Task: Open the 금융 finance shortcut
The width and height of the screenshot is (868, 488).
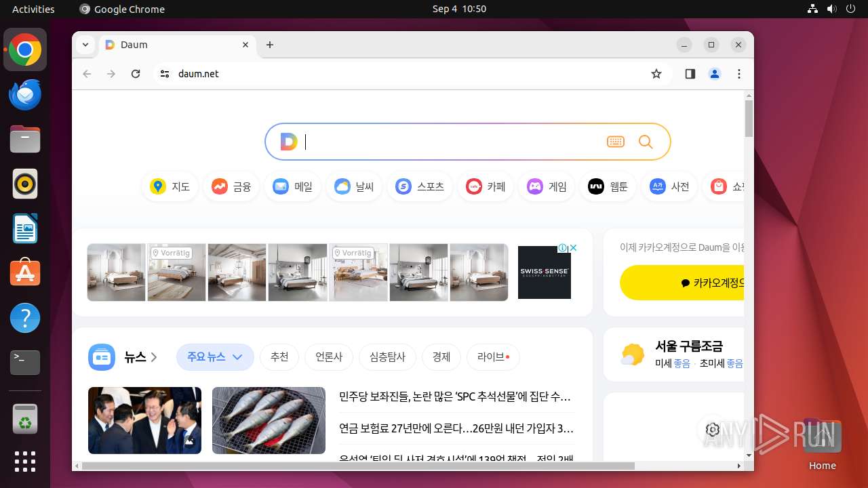Action: pos(231,186)
